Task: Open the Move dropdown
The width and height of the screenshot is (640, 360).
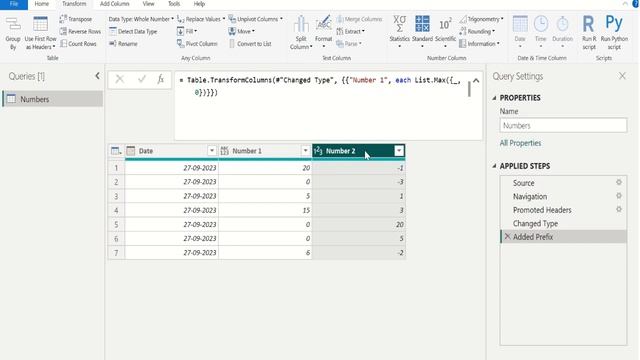Action: pos(242,31)
